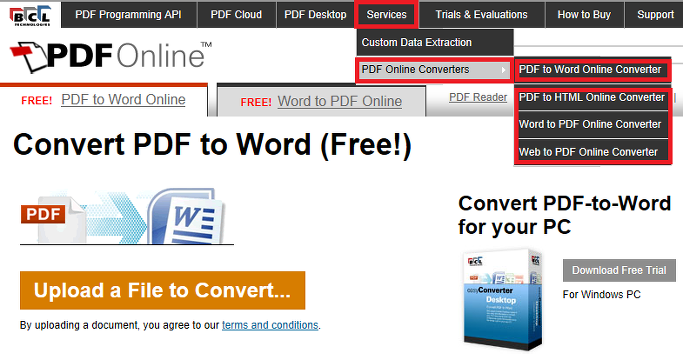Image resolution: width=683 pixels, height=360 pixels.
Task: Click the easyConverter Desktop product box image
Action: (503, 300)
